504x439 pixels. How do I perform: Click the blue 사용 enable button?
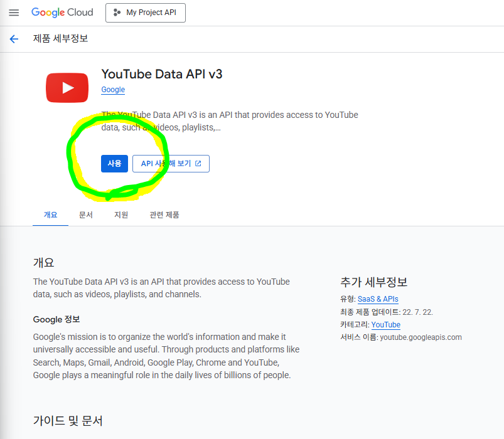coord(114,164)
